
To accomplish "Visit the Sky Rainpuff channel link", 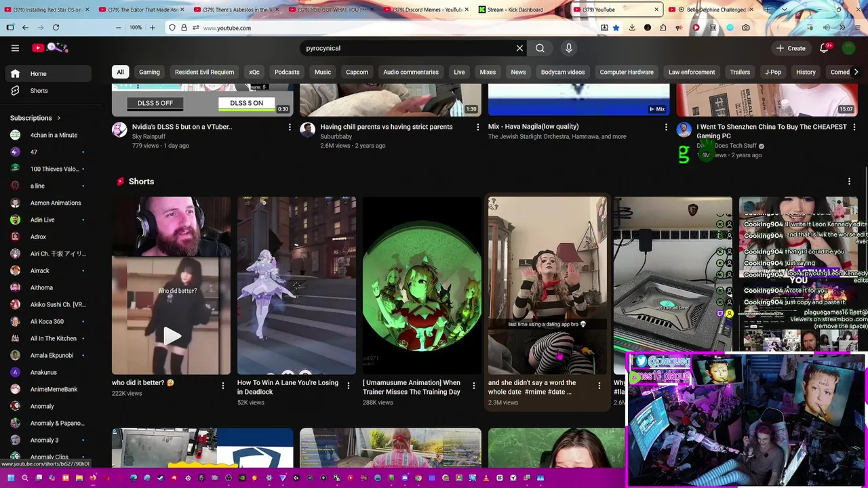I will point(149,136).
